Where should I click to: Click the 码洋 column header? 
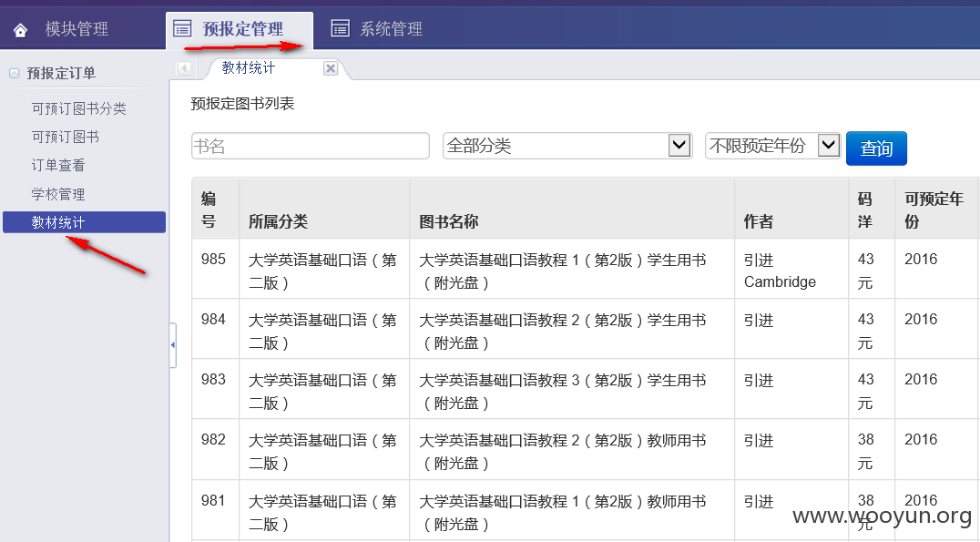872,210
